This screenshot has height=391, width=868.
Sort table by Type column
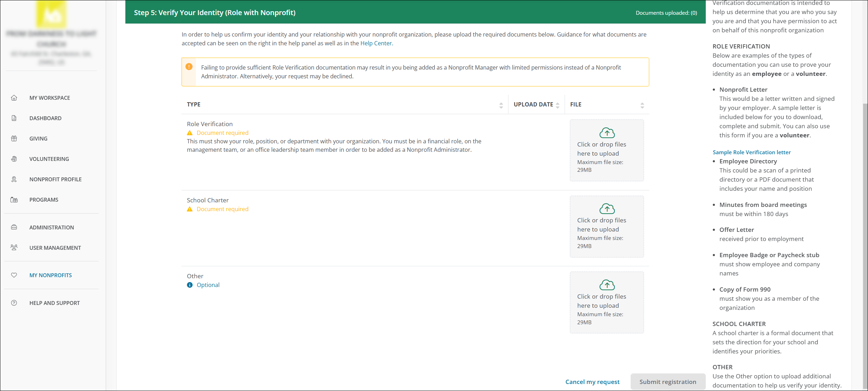501,105
